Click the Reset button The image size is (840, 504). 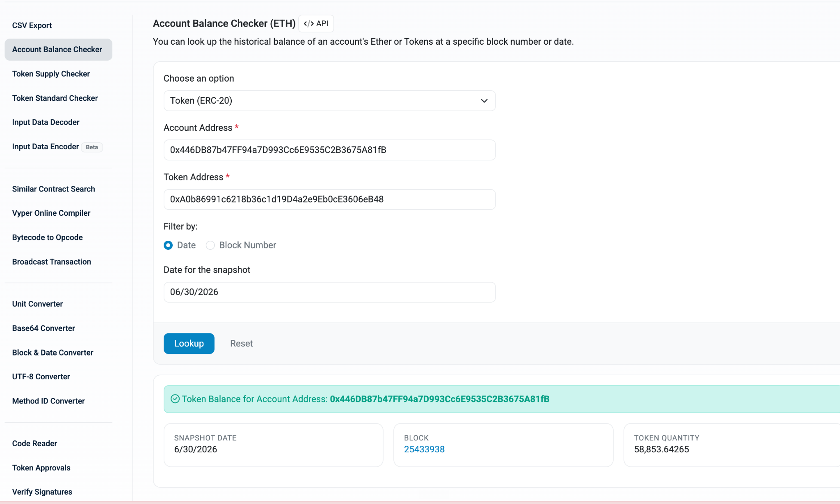point(241,344)
